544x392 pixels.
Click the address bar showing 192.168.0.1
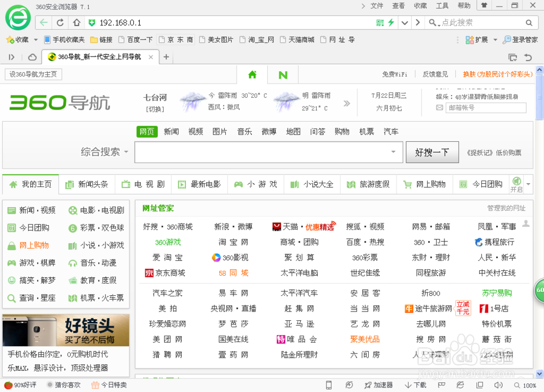pyautogui.click(x=229, y=23)
